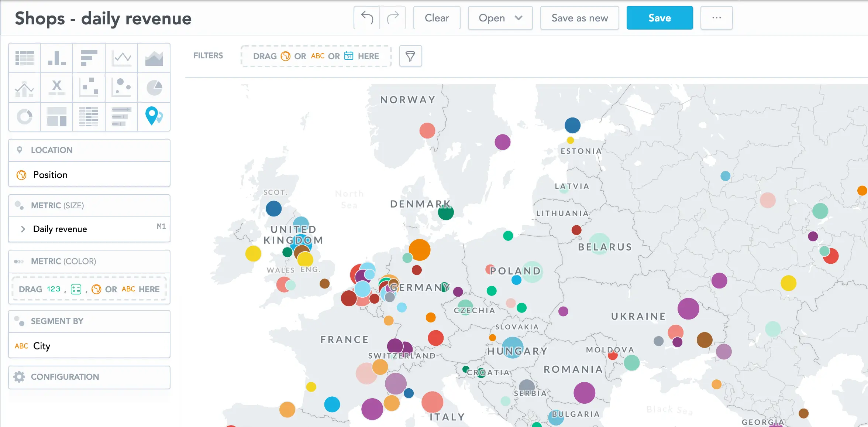Expand the Daily revenue metric item
Viewport: 868px width, 427px height.
point(23,229)
